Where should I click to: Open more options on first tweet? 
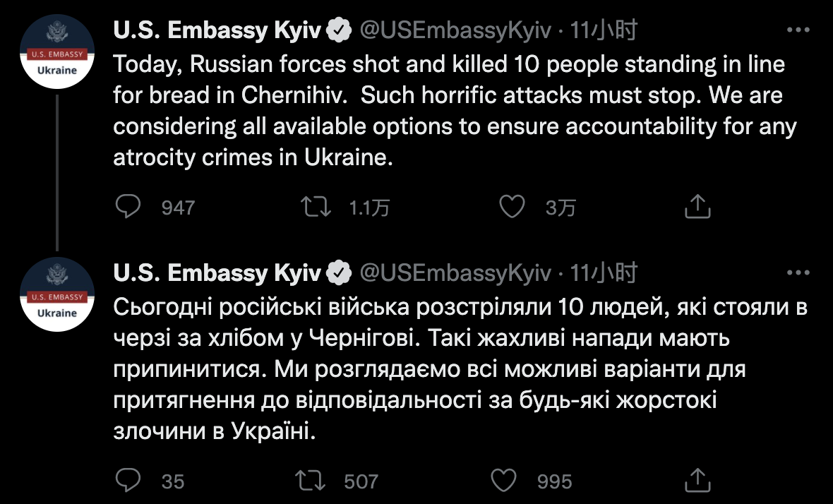point(798,30)
